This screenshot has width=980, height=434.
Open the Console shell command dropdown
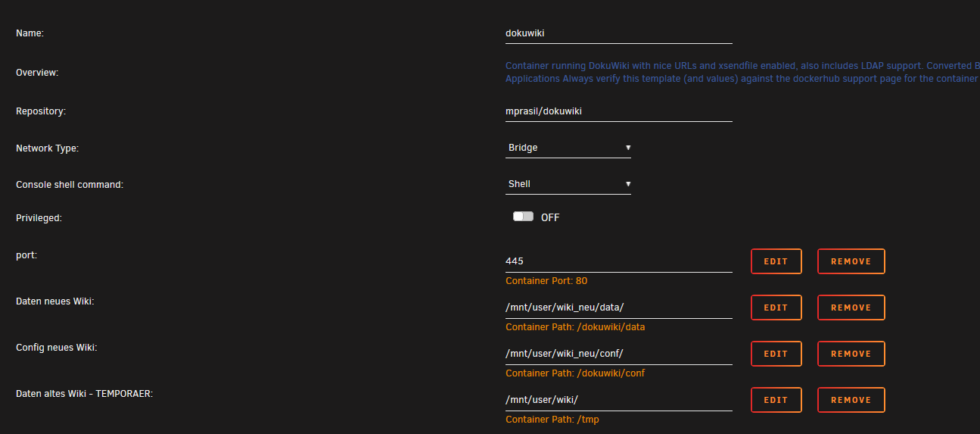tap(568, 184)
